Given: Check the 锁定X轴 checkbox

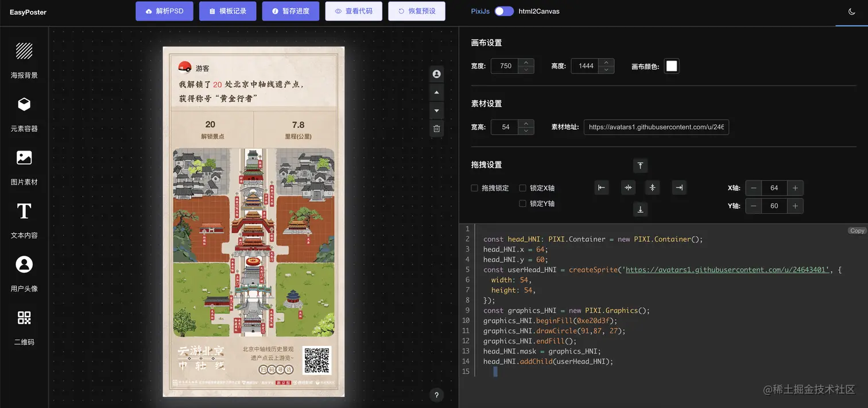Looking at the screenshot, I should 522,188.
